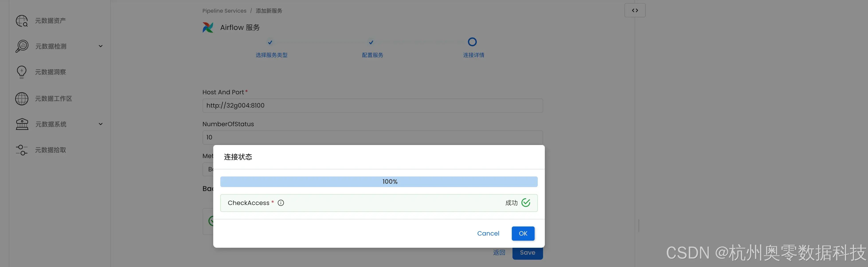Expand the 元数据系统 submenu chevron
Viewport: 868px width, 267px height.
[100, 124]
